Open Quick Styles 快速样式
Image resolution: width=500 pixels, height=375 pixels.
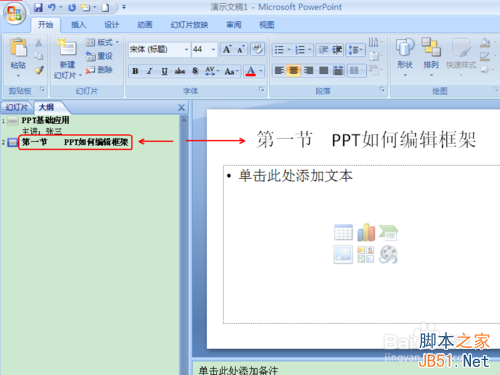point(461,57)
